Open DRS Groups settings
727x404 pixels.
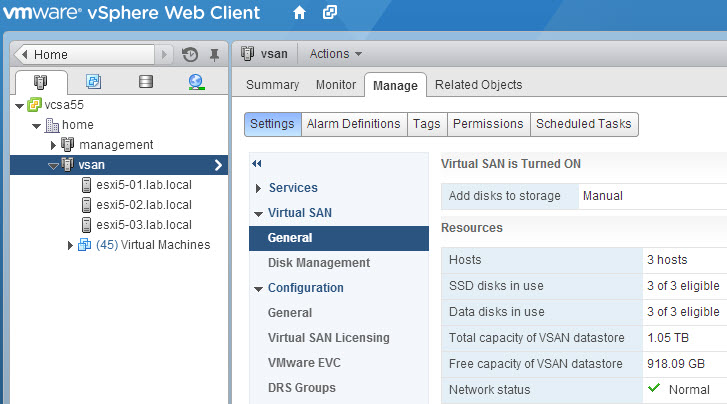(x=302, y=388)
